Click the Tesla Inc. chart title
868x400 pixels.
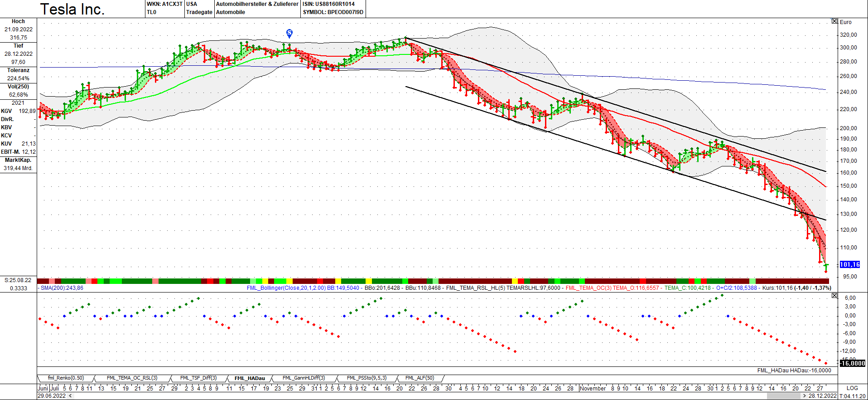point(72,9)
